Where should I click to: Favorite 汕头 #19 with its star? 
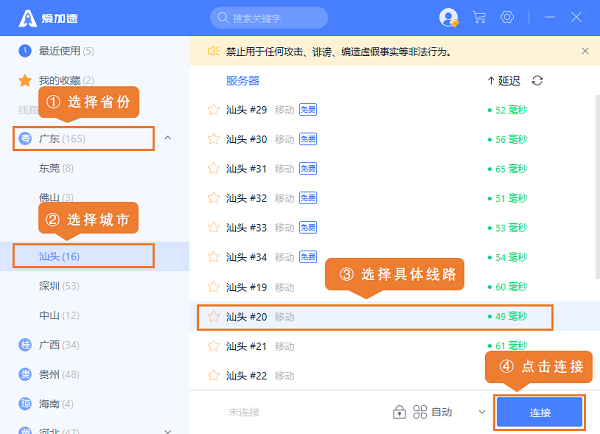click(214, 287)
